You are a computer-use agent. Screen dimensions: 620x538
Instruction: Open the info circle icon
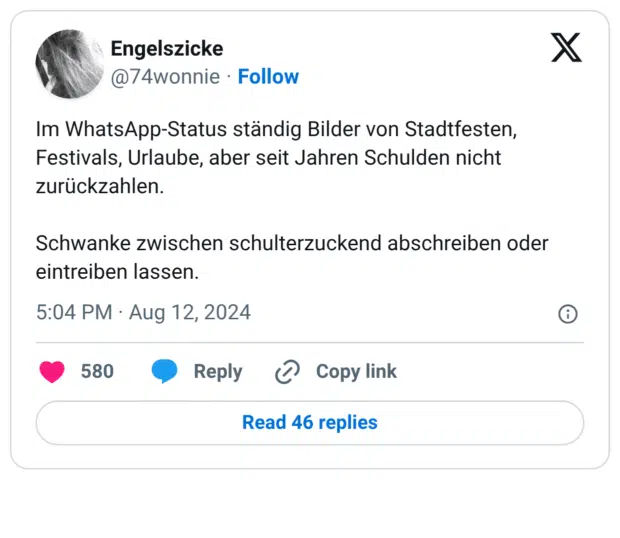coord(567,314)
